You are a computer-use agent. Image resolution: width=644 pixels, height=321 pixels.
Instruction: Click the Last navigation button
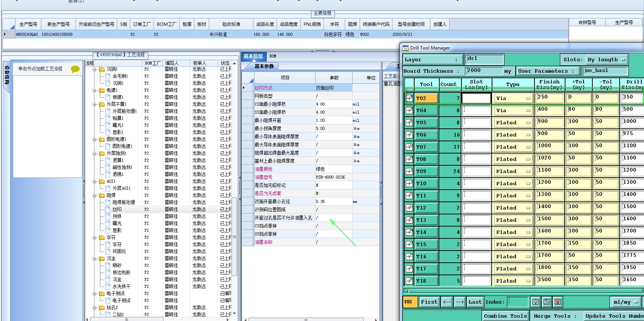[x=475, y=302]
